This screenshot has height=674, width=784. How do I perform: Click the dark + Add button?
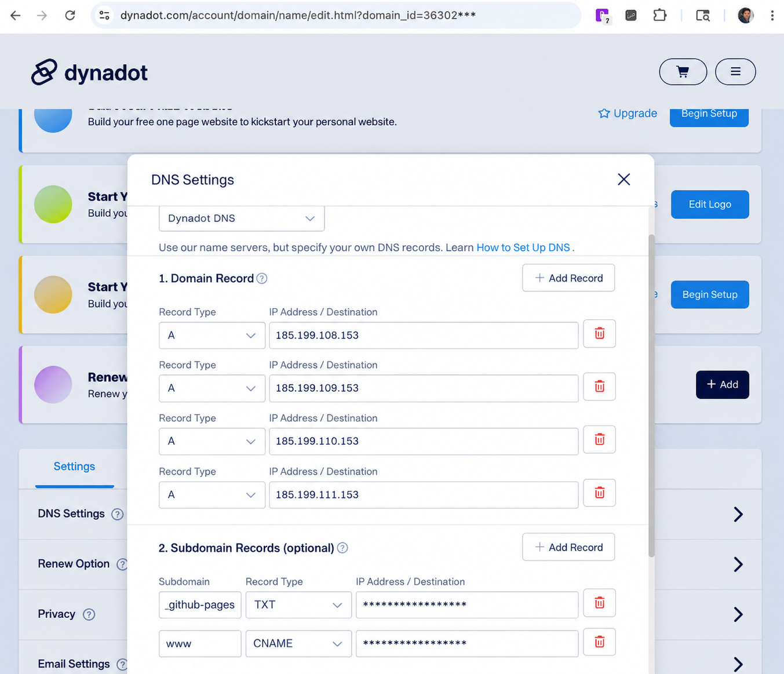tap(723, 385)
